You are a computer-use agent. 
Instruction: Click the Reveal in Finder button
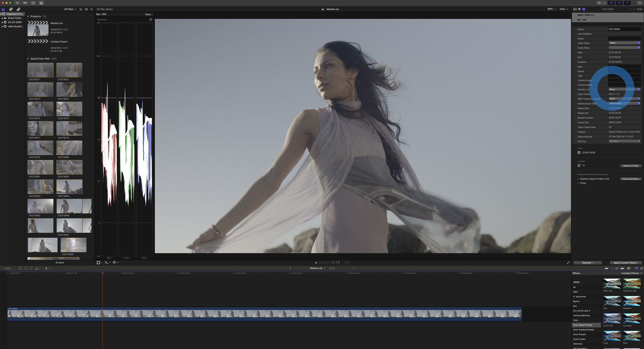[x=631, y=166]
